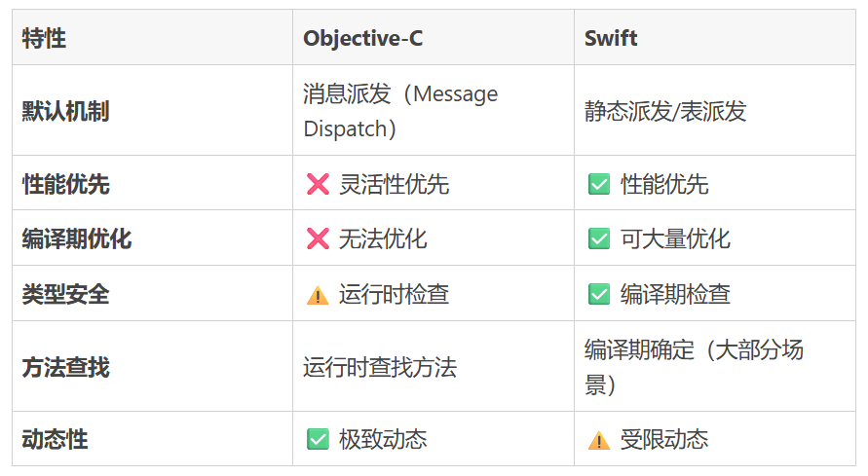
Task: Click the red cross next to 无法优化
Action: 318,238
